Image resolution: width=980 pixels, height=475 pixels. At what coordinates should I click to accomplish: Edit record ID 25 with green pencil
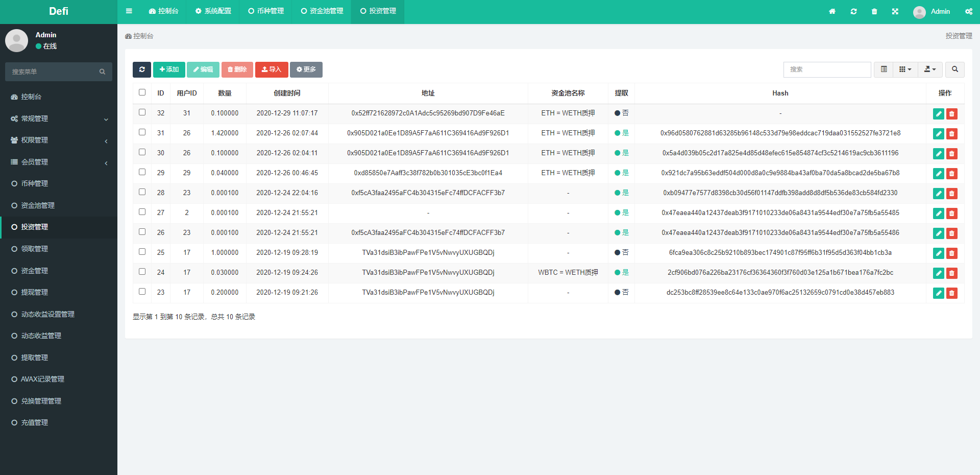pyautogui.click(x=938, y=253)
